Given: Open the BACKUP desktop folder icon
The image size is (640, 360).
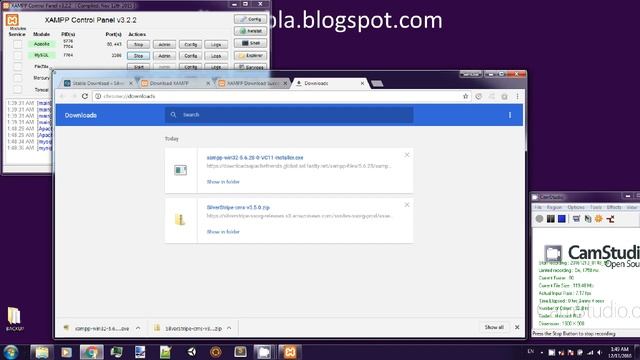Looking at the screenshot, I should [14, 319].
